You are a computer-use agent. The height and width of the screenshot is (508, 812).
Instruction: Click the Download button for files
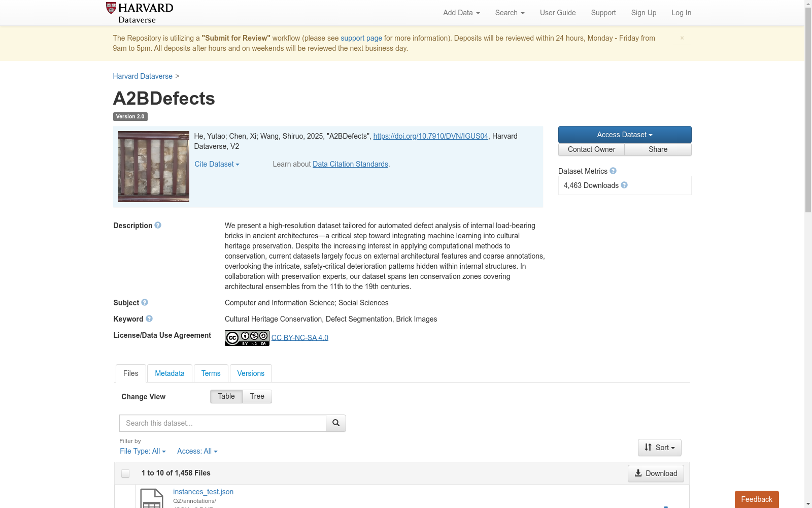[x=656, y=473]
